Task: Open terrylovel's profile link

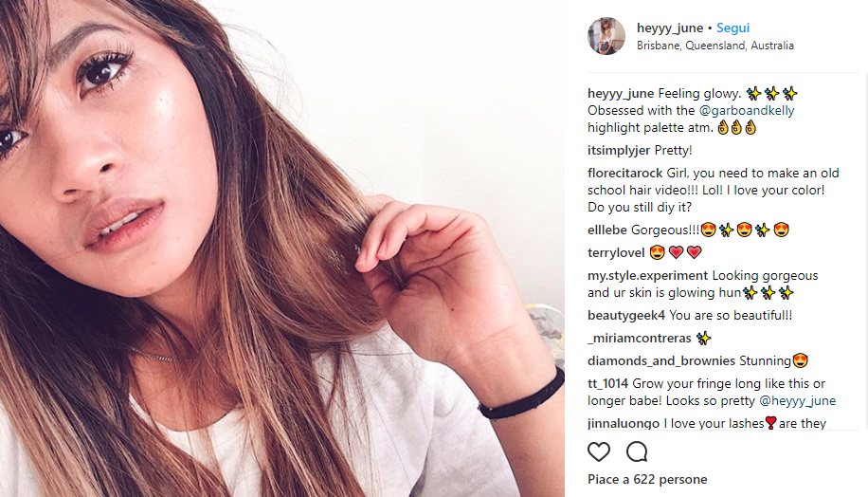Action: (616, 252)
